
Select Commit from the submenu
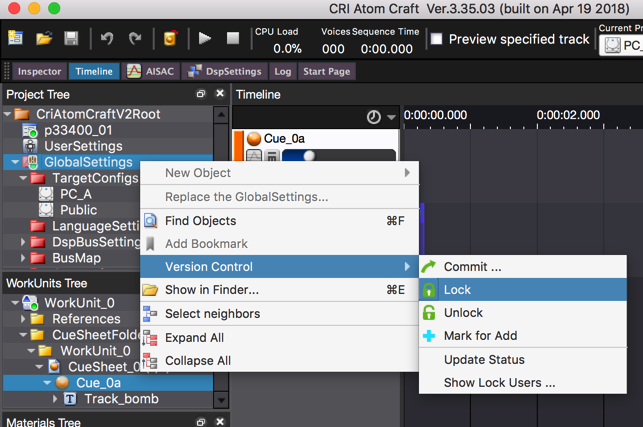click(x=472, y=267)
